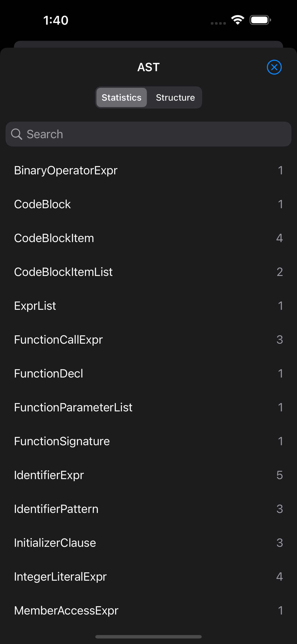The height and width of the screenshot is (644, 297).
Task: Select the CodeBlockItem row
Action: [x=148, y=238]
